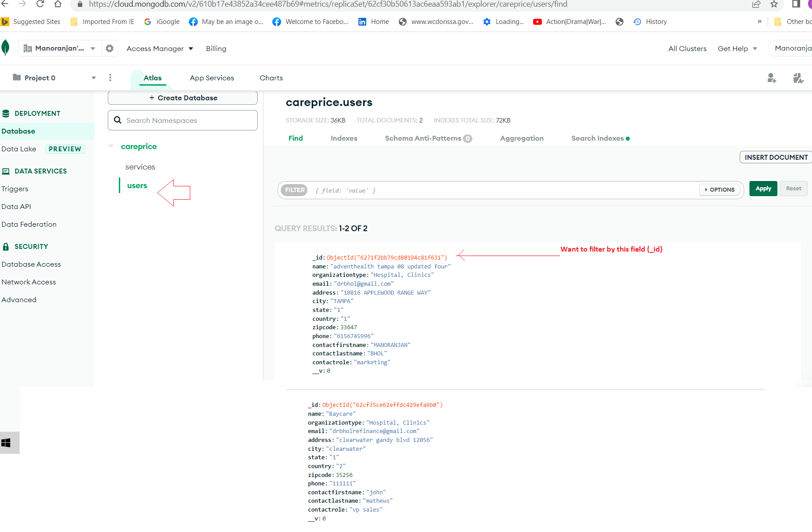Open the Manoranjan organization dropdown
This screenshot has height=532, width=812.
(59, 48)
